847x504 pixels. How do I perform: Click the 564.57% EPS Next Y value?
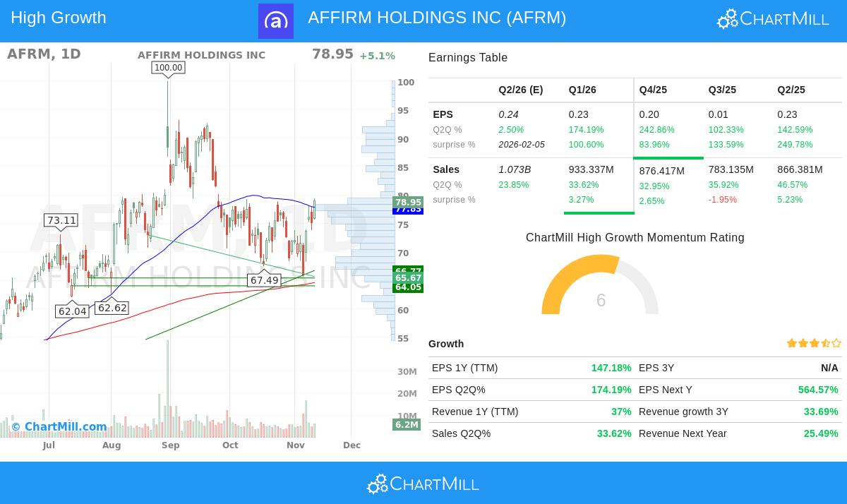818,390
